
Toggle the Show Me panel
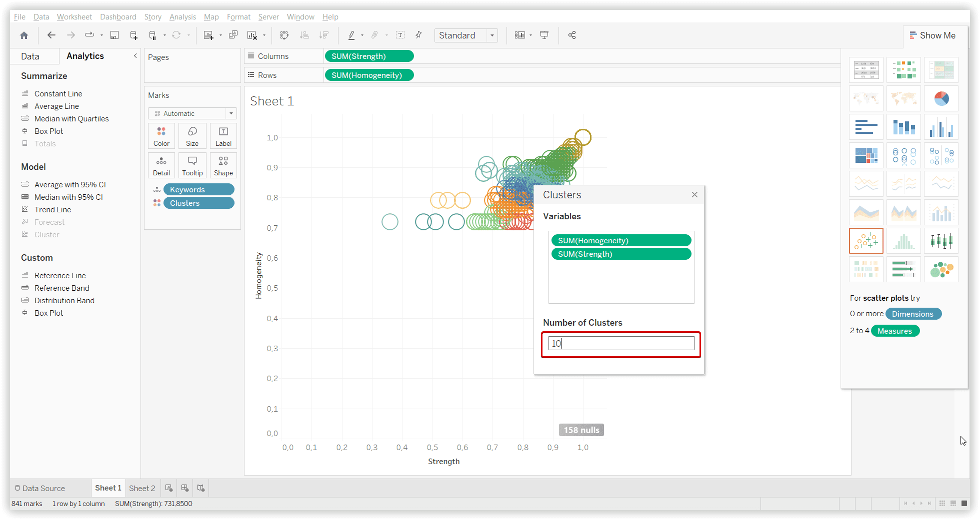(932, 35)
